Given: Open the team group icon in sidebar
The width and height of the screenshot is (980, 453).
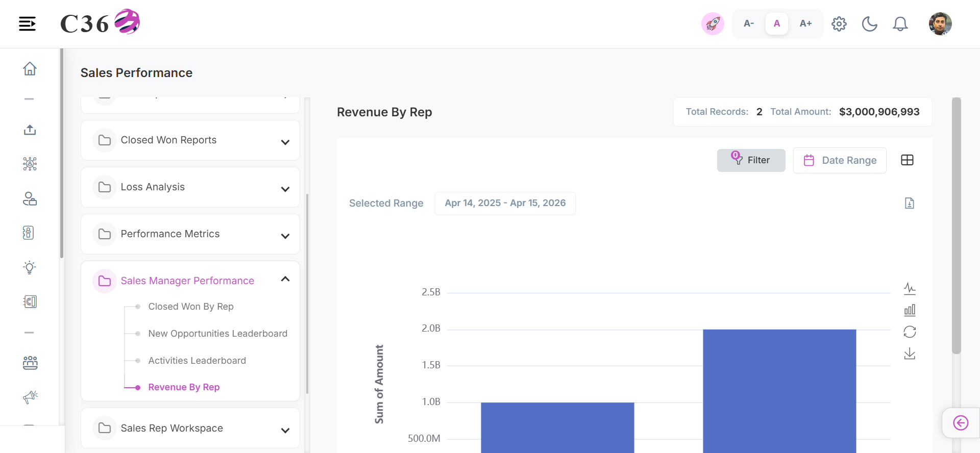Looking at the screenshot, I should [30, 363].
